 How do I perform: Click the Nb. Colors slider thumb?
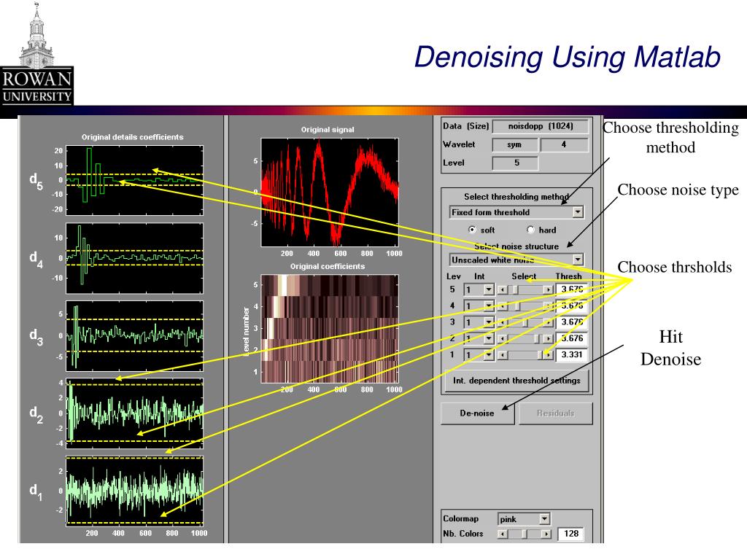(524, 534)
